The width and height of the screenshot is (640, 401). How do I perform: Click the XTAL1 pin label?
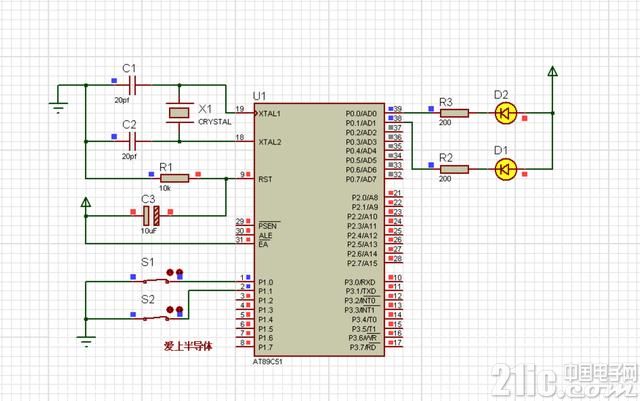pyautogui.click(x=269, y=114)
